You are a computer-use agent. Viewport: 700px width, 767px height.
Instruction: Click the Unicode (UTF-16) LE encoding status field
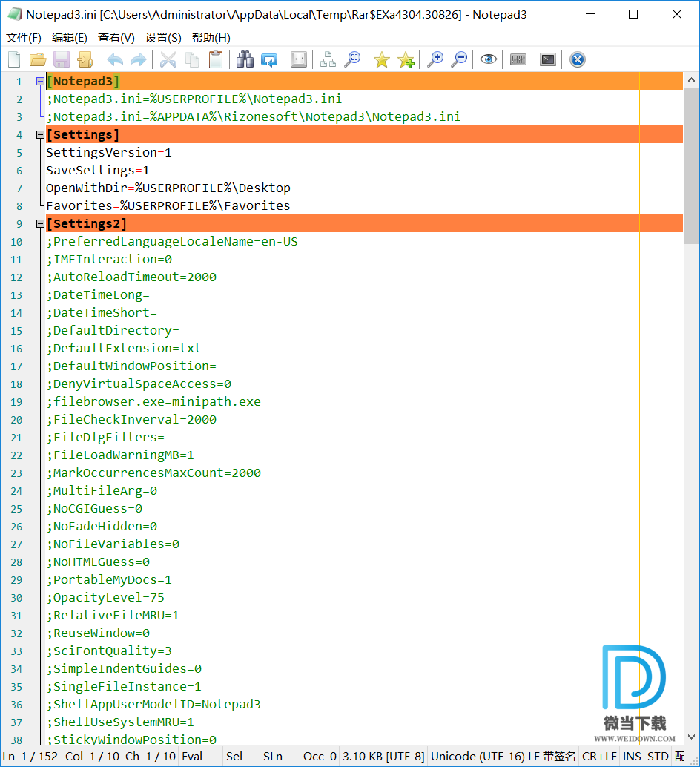503,756
